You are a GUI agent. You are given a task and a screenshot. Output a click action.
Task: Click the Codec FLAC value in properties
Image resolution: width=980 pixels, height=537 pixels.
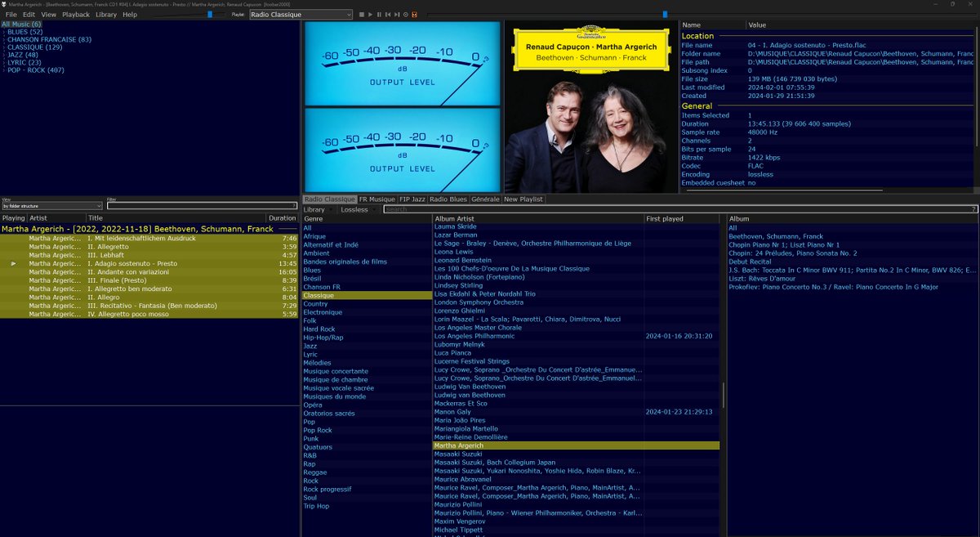click(756, 164)
